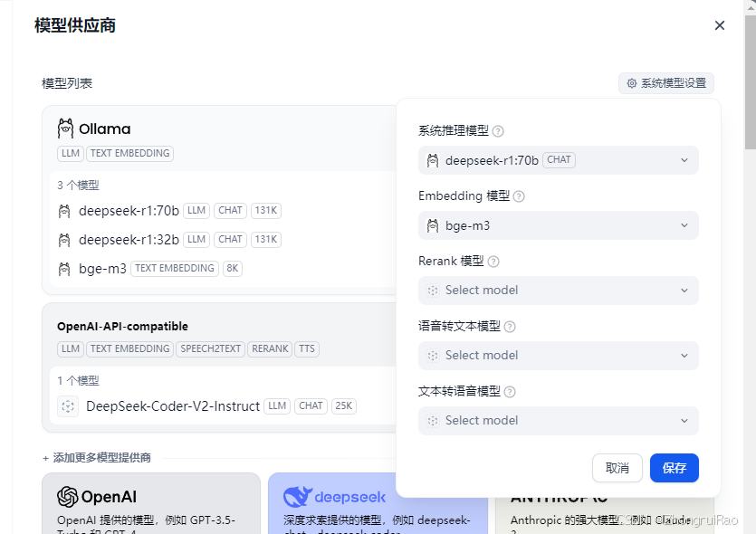Image resolution: width=756 pixels, height=534 pixels.
Task: Click the DeepSeek-Coder-V2-Instruct model icon
Action: [x=68, y=406]
